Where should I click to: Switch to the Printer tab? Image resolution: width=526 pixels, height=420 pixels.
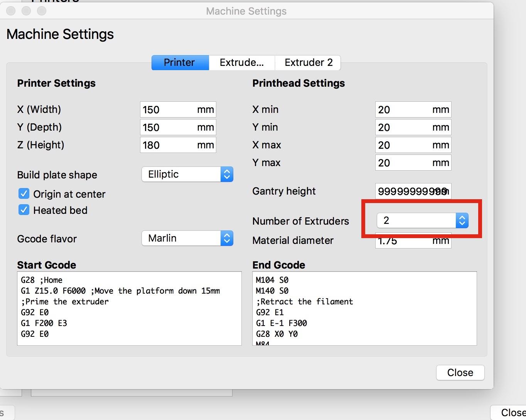(180, 62)
